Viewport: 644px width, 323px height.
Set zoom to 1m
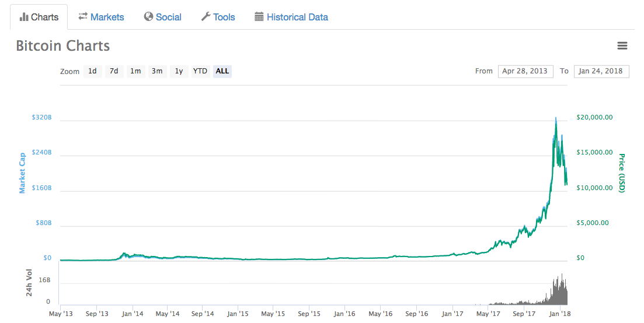(x=135, y=71)
